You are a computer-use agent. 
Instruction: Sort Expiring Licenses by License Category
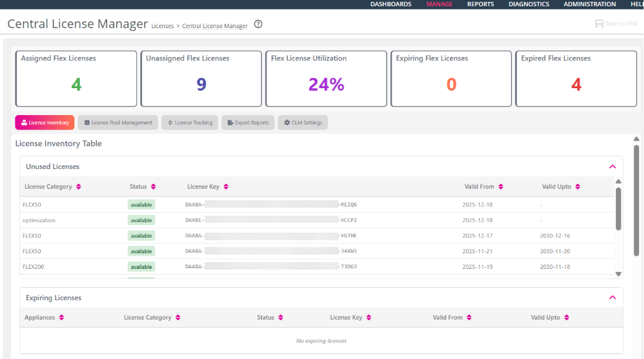(178, 318)
